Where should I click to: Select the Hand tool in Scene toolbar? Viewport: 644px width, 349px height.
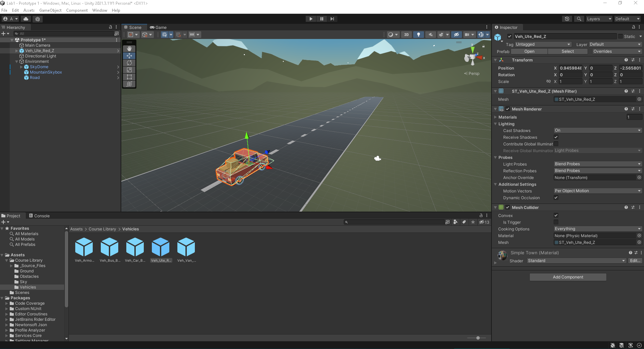pos(129,49)
